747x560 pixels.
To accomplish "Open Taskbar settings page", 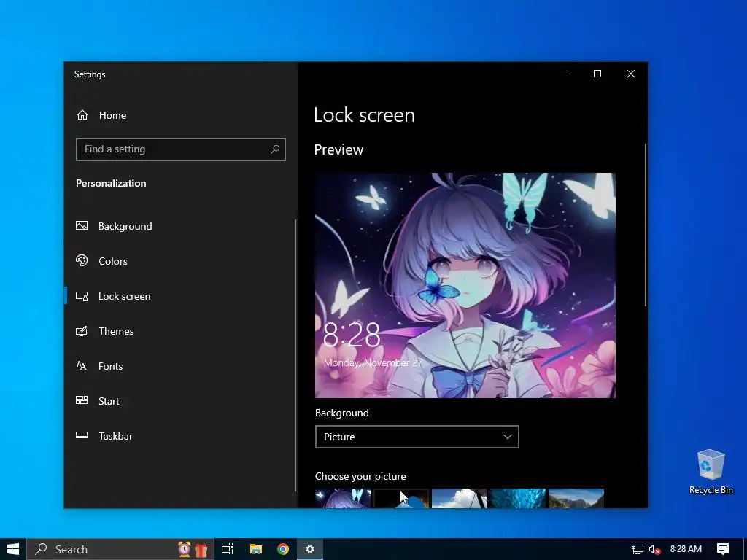I will (115, 436).
